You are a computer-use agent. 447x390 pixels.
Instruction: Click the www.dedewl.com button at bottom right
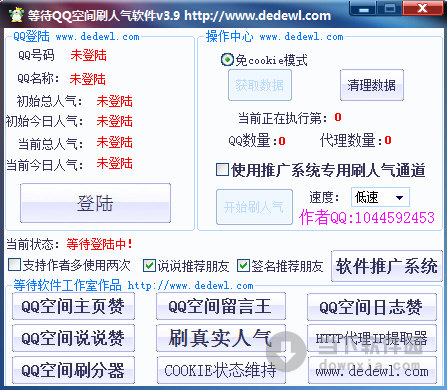click(x=372, y=370)
